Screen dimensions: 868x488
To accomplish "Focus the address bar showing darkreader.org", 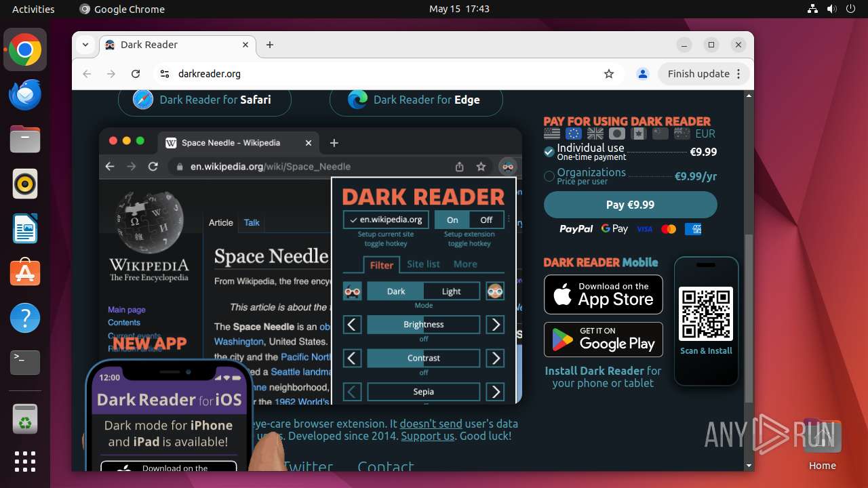I will pos(387,74).
